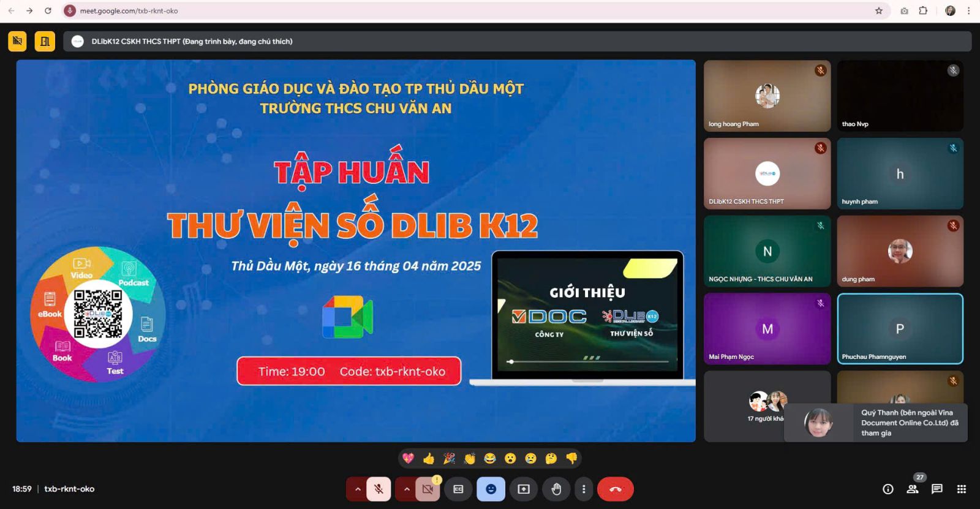Send the laughing tears reaction
The height and width of the screenshot is (509, 980).
pos(490,458)
